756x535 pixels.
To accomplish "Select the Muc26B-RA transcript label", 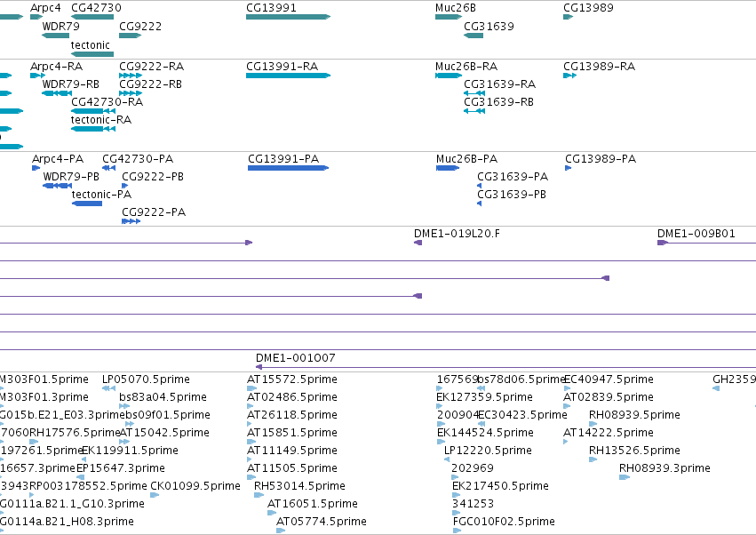I will tap(466, 66).
